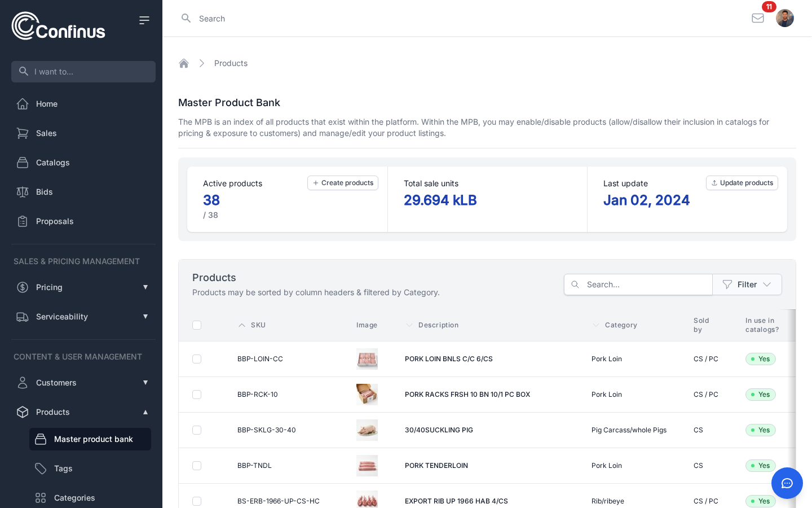Go to the Master product bank page
This screenshot has width=812, height=508.
click(x=94, y=439)
